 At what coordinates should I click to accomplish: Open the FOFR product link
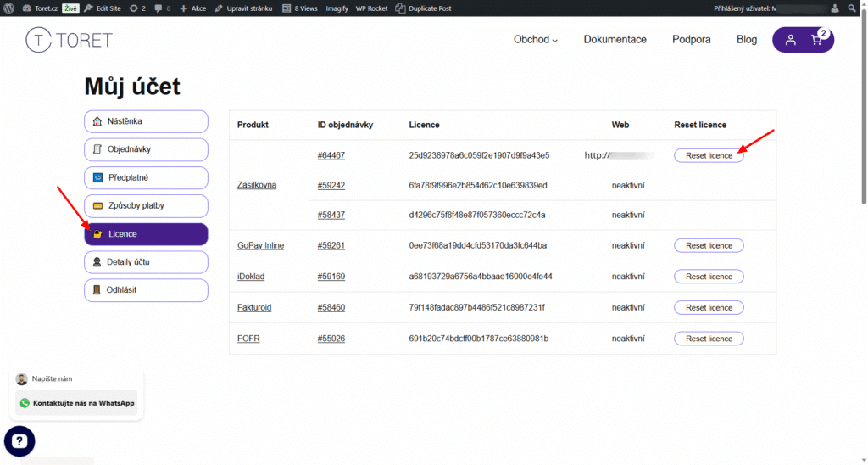point(248,339)
